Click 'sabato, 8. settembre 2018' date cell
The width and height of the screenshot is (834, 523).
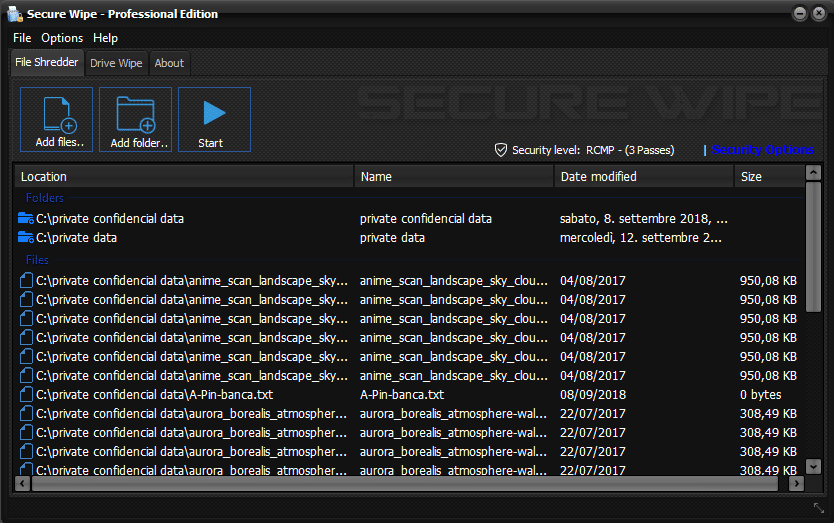coord(644,219)
